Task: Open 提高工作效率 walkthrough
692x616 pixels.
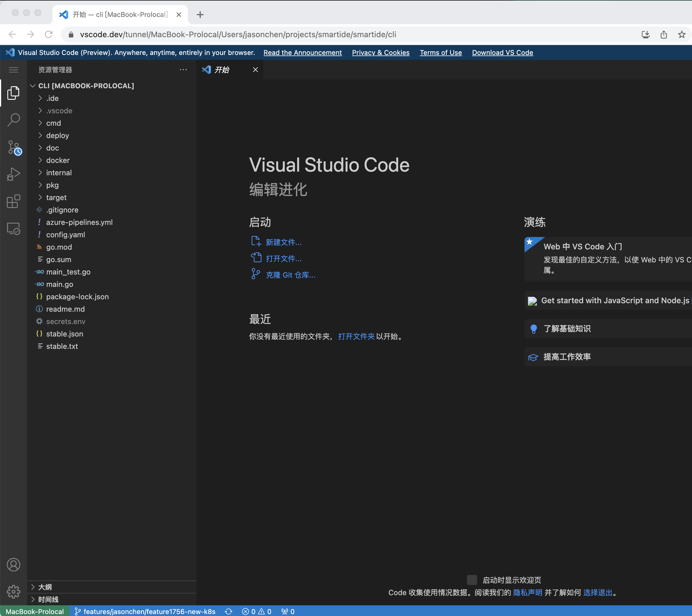Action: (x=608, y=356)
